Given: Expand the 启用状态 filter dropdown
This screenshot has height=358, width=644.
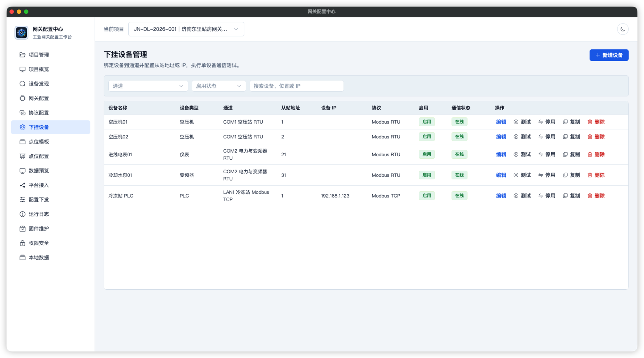Looking at the screenshot, I should pos(219,86).
